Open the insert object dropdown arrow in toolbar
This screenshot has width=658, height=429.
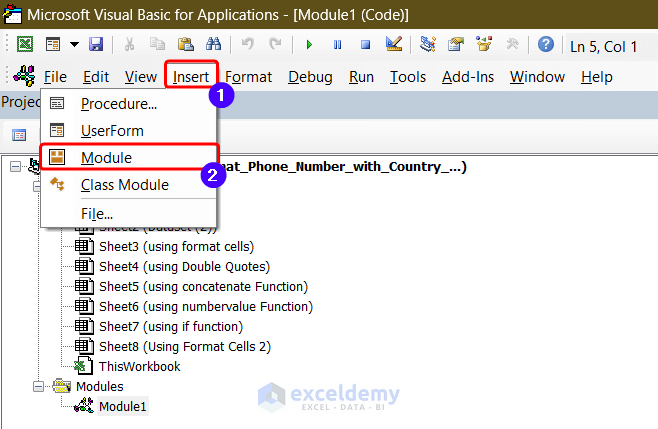[74, 44]
